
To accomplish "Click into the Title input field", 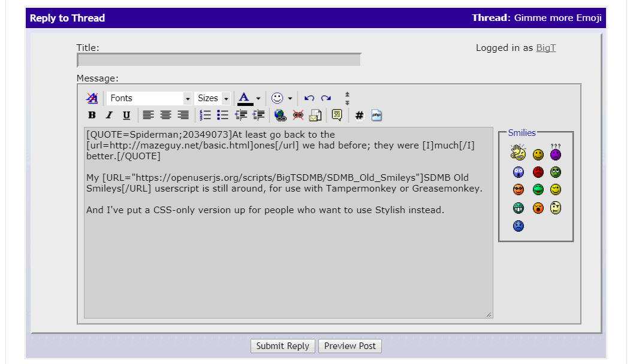I will pyautogui.click(x=219, y=60).
